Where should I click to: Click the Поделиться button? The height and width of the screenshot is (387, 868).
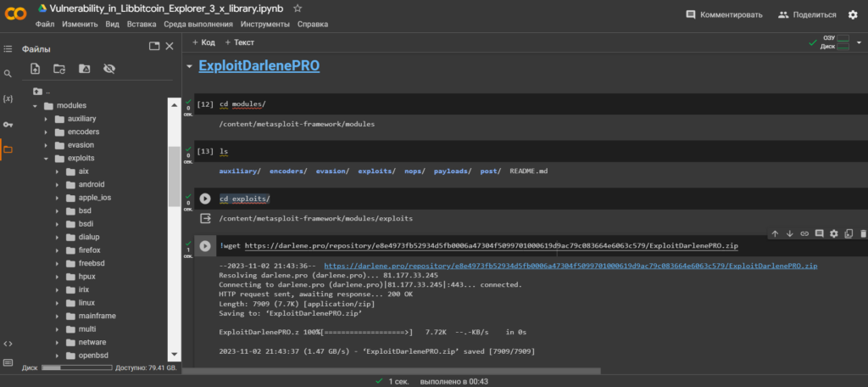coord(807,15)
